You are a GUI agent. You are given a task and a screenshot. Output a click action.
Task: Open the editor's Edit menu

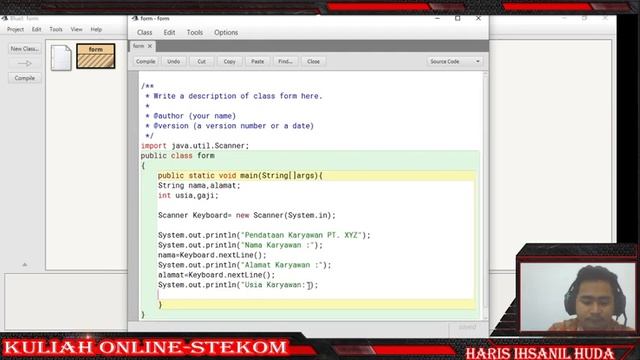tap(169, 32)
